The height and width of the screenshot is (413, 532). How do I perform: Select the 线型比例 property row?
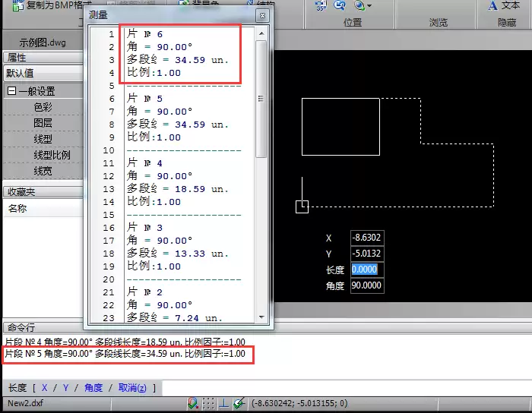point(43,155)
